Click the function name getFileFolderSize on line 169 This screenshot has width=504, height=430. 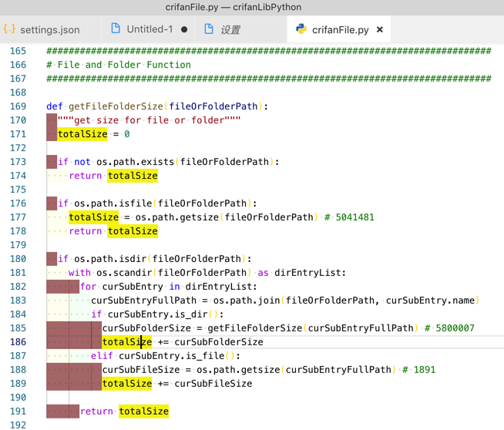[116, 106]
